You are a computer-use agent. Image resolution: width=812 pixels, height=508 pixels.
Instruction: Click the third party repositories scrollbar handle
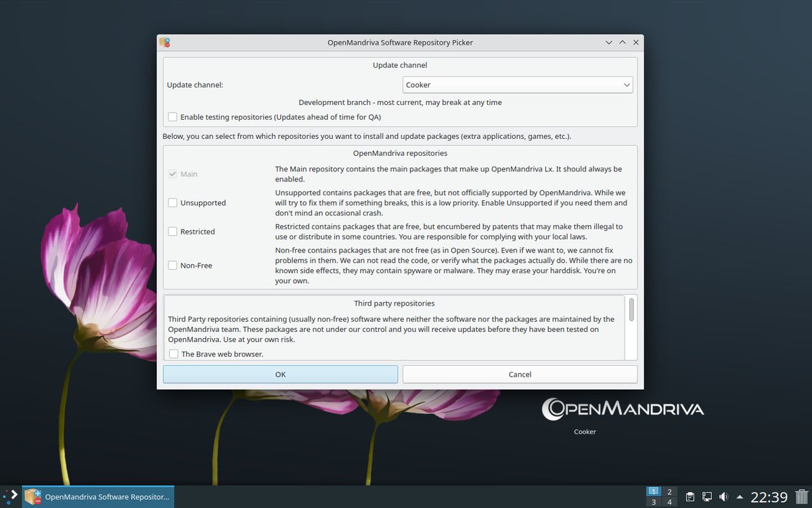coord(631,309)
